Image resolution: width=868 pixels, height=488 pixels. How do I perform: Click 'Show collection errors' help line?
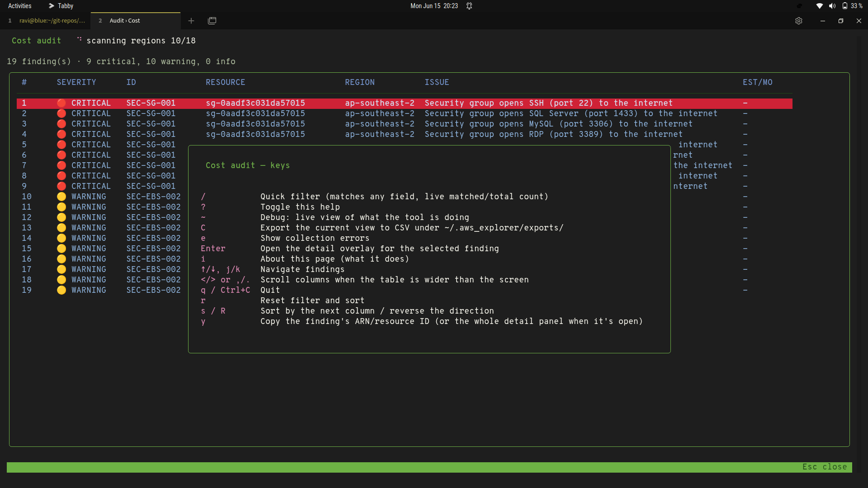point(315,238)
